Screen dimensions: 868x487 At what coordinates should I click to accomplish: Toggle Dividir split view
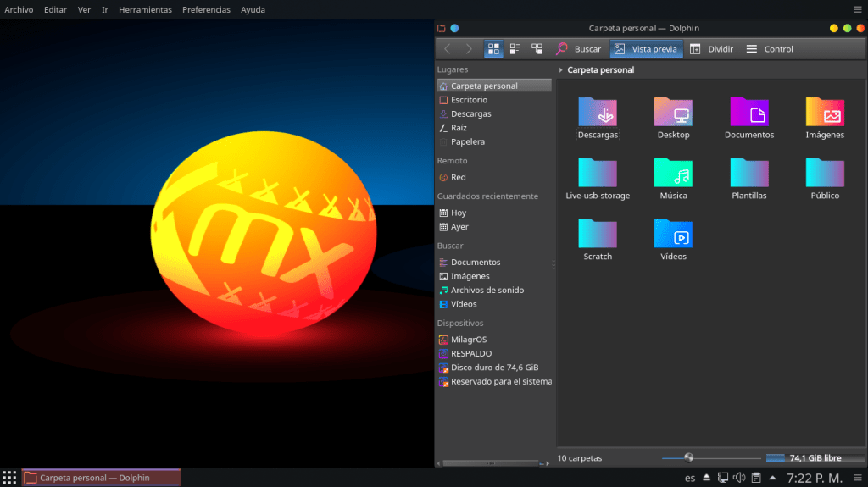(x=710, y=49)
